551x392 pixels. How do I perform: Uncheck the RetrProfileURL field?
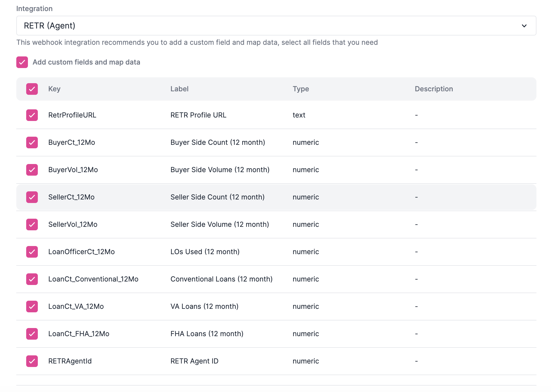point(32,115)
